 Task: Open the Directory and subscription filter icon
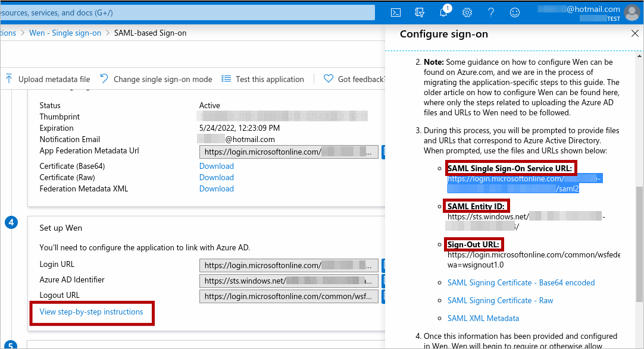pos(420,12)
